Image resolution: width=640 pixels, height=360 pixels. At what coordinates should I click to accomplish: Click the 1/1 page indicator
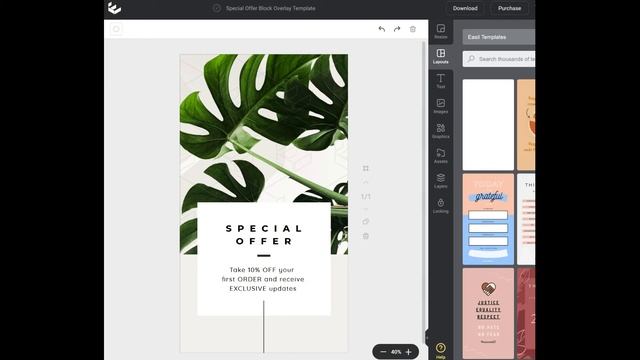click(366, 197)
